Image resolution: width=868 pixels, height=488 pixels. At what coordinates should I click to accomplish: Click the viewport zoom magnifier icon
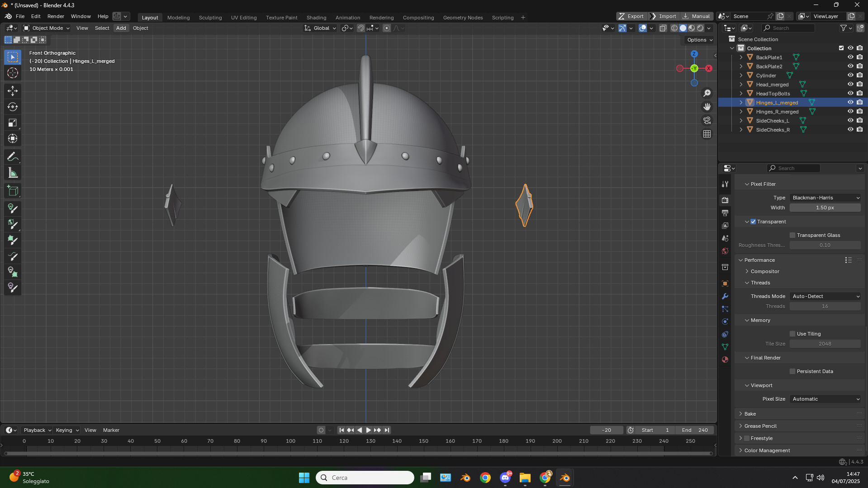click(707, 93)
